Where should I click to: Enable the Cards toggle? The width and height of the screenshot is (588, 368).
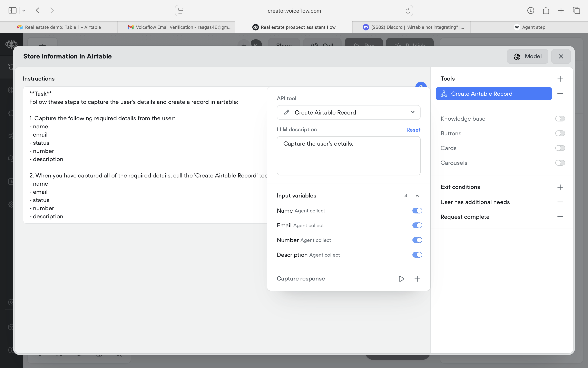pyautogui.click(x=560, y=148)
